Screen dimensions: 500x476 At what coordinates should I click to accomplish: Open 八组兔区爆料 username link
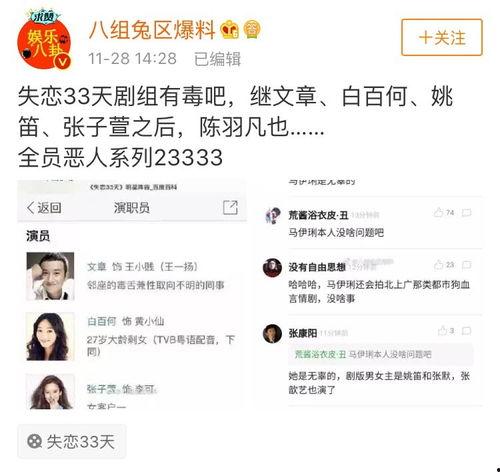point(152,30)
